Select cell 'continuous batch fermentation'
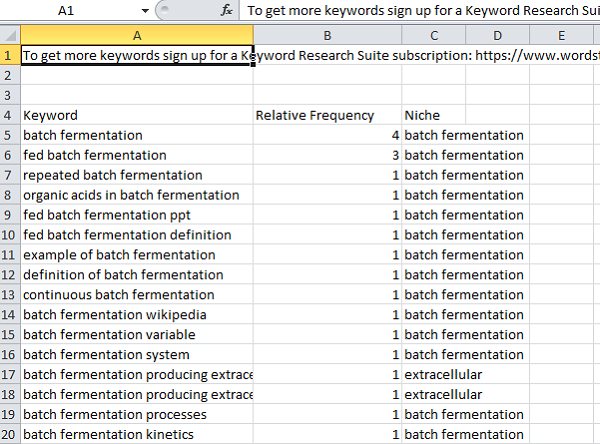Screen dimensions: 600x444 point(137,295)
